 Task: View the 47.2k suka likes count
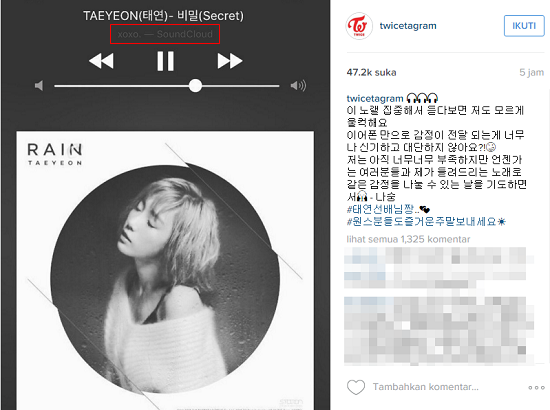click(371, 73)
